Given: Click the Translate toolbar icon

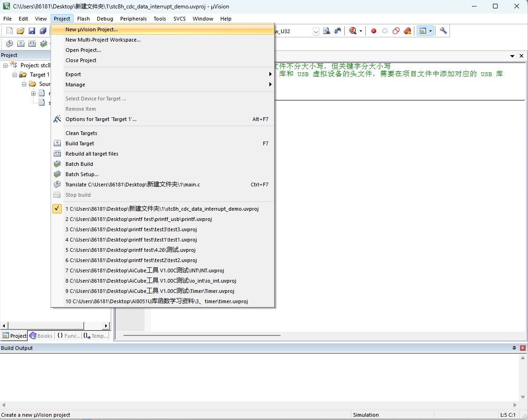Looking at the screenshot, I should tap(9, 43).
